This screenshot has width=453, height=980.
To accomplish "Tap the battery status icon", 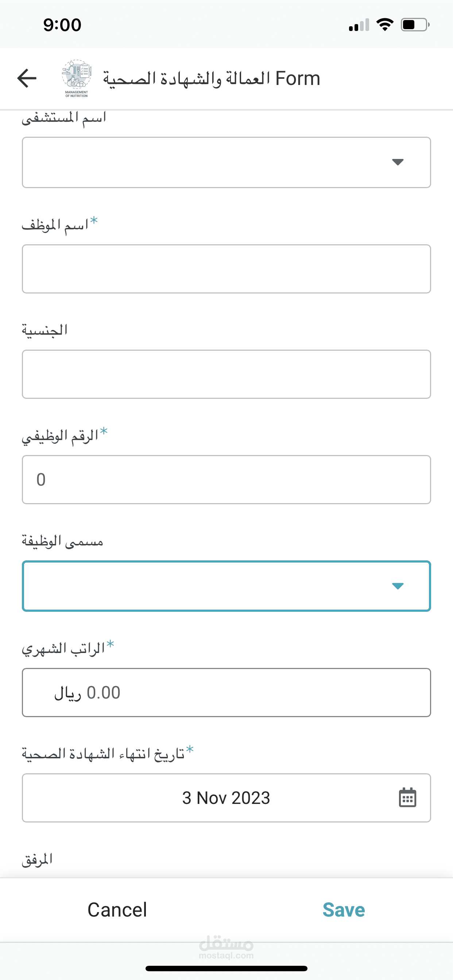I will click(x=415, y=25).
